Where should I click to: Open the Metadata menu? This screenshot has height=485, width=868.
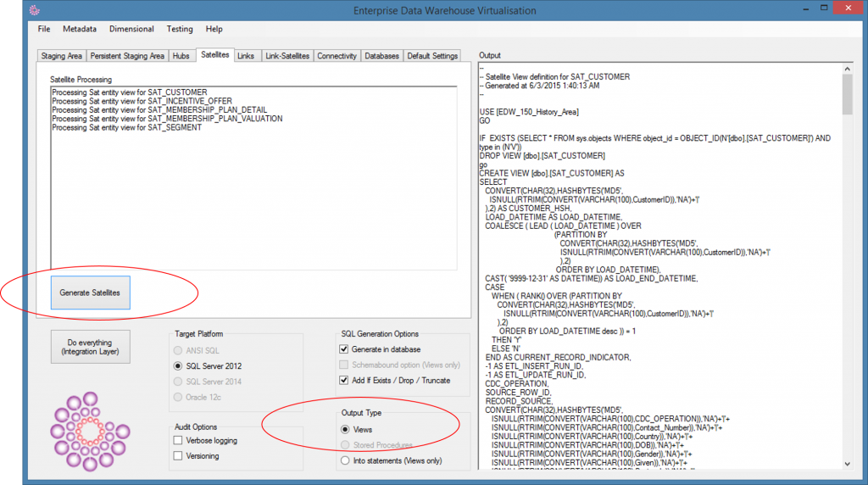pyautogui.click(x=79, y=29)
